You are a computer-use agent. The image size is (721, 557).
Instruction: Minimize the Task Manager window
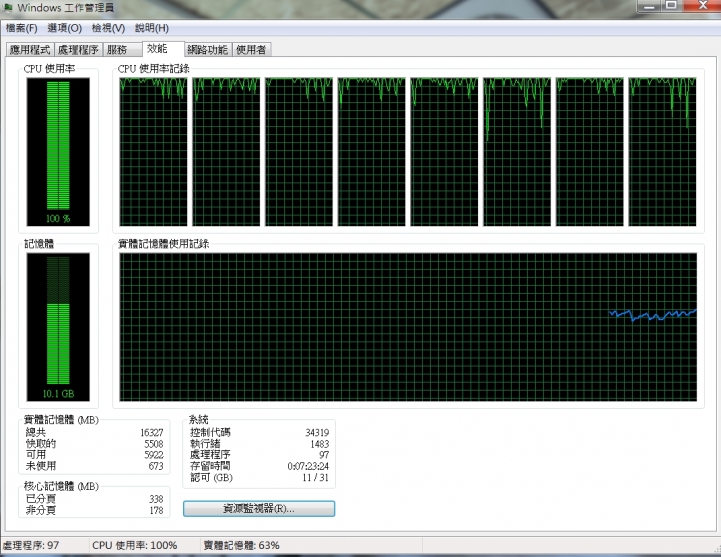pos(649,6)
